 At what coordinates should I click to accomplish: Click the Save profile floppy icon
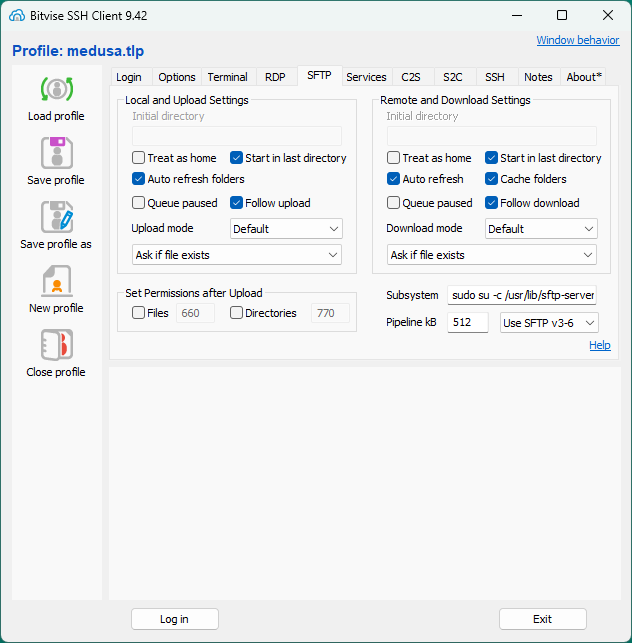pyautogui.click(x=57, y=153)
